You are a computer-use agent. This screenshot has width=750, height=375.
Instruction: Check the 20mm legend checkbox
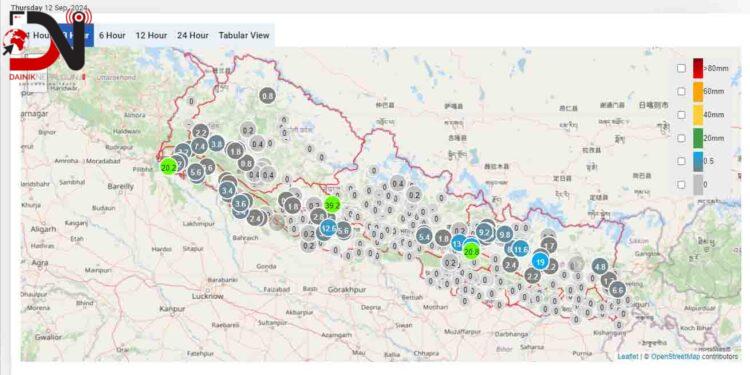[681, 138]
